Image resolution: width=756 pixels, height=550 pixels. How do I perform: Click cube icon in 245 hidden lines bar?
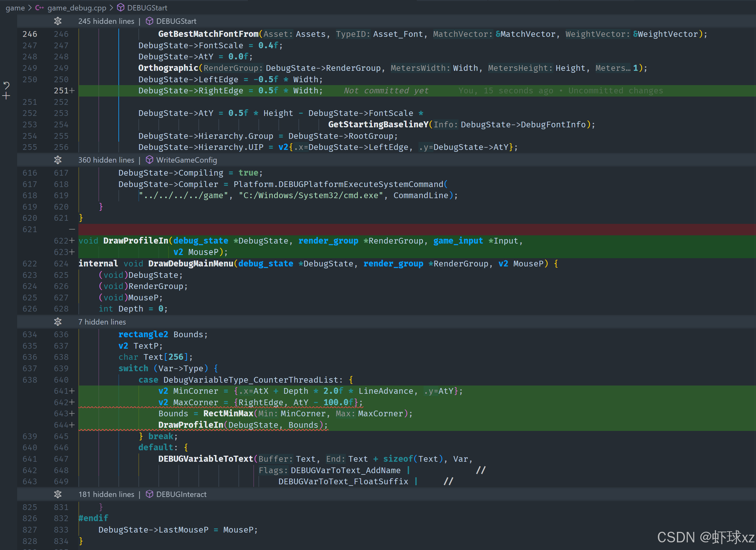point(149,21)
